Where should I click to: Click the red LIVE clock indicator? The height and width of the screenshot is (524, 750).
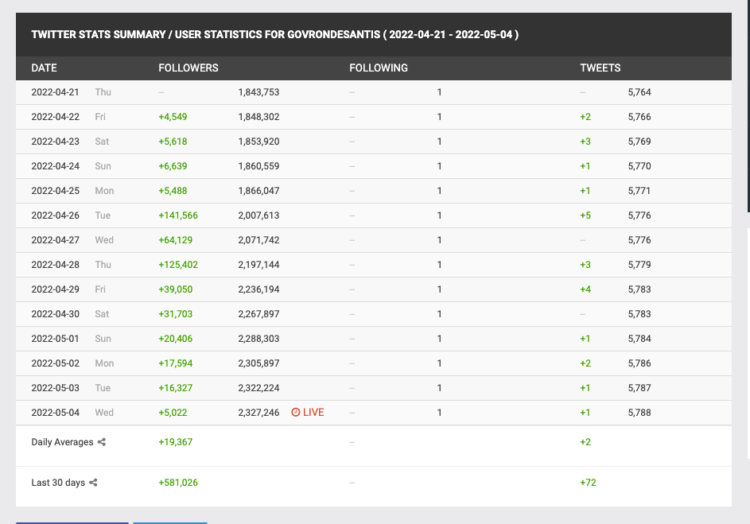(308, 412)
